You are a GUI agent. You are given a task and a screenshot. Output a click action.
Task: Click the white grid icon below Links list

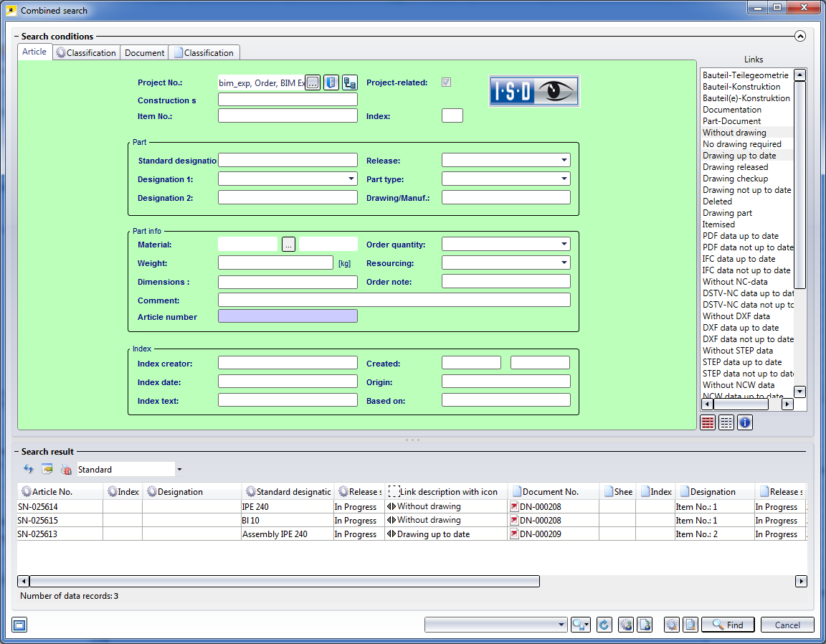(726, 422)
